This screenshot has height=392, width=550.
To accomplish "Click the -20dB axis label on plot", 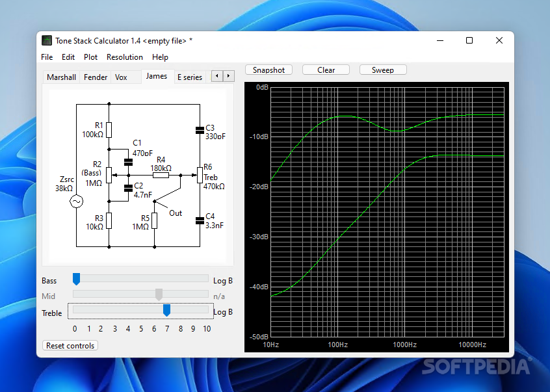I will pos(259,187).
